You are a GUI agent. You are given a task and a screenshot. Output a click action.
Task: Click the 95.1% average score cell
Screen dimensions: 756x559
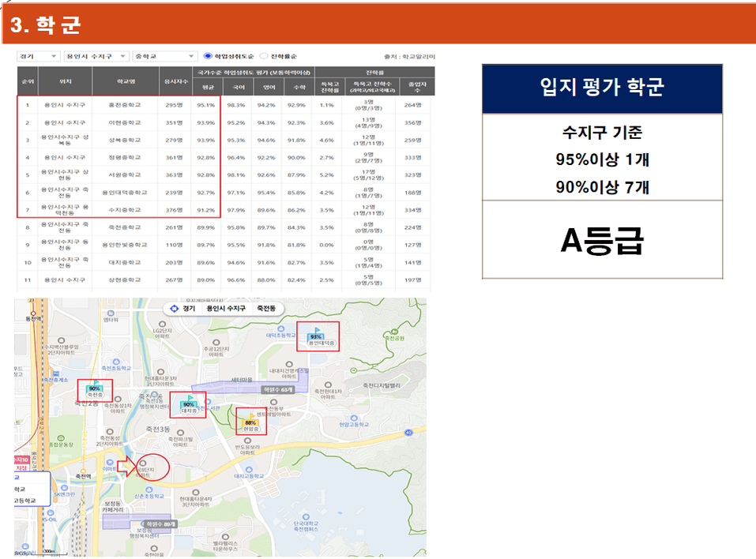[206, 105]
